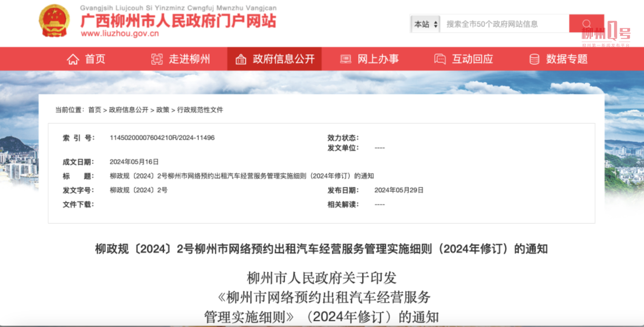644x327 pixels.
Task: Open the 本站 search scope dropdown
Action: tap(425, 24)
